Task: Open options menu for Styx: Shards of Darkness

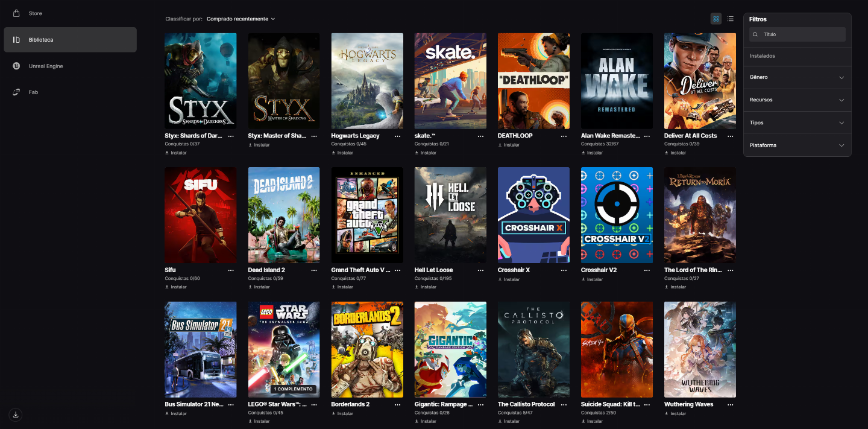Action: (231, 136)
